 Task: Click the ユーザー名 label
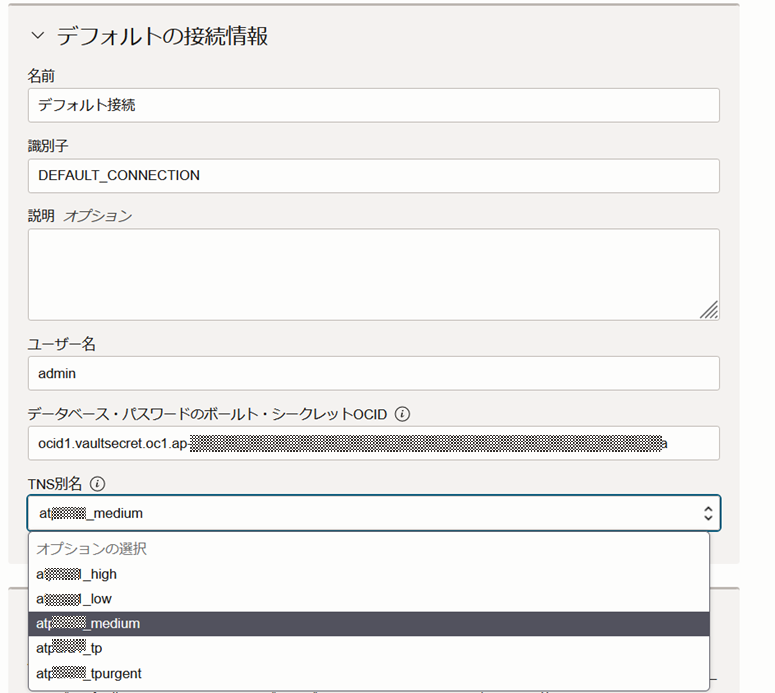61,344
